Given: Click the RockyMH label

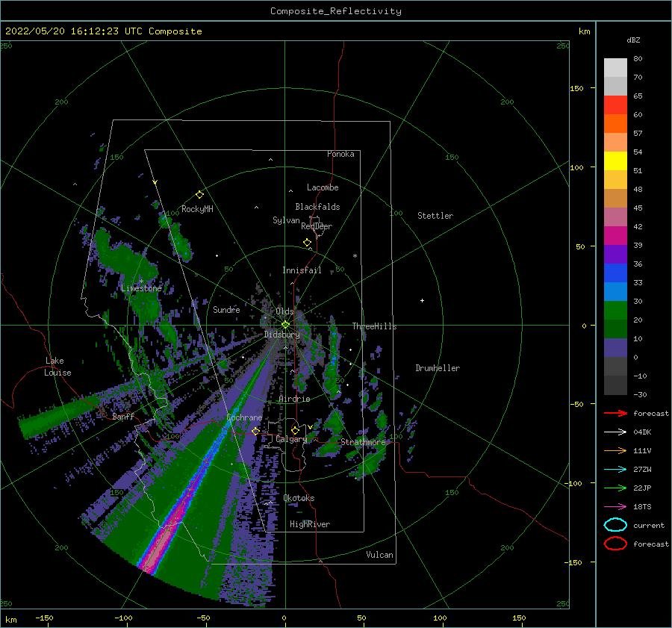Looking at the screenshot, I should tap(197, 209).
